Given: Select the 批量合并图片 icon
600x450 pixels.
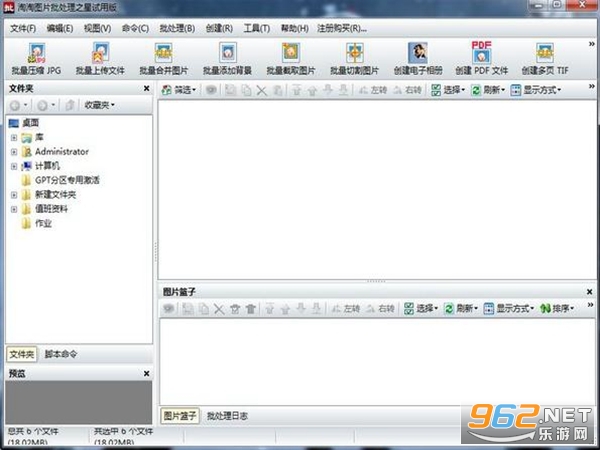Looking at the screenshot, I should (x=164, y=59).
